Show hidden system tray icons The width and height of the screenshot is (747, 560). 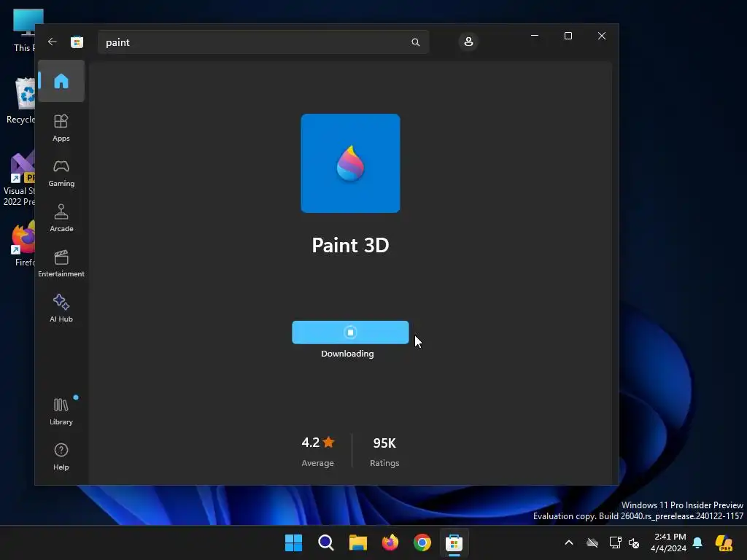tap(569, 542)
